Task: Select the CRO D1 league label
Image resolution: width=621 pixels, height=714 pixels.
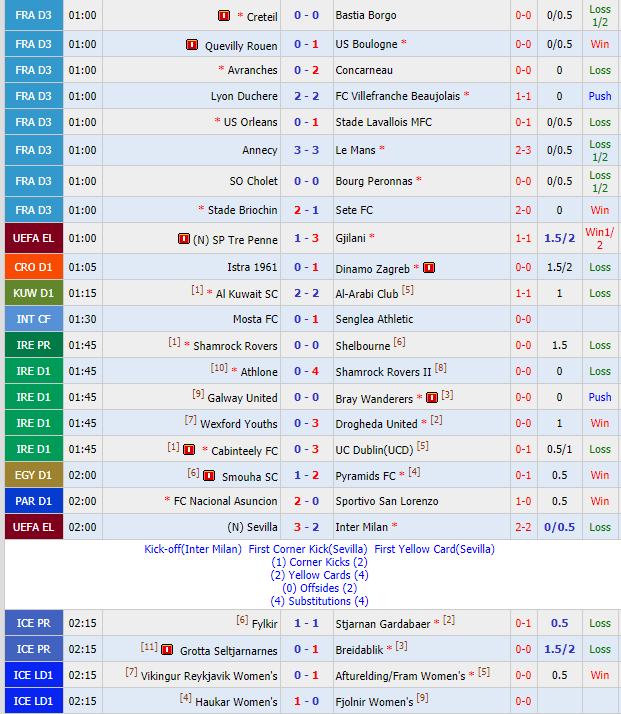Action: point(34,267)
